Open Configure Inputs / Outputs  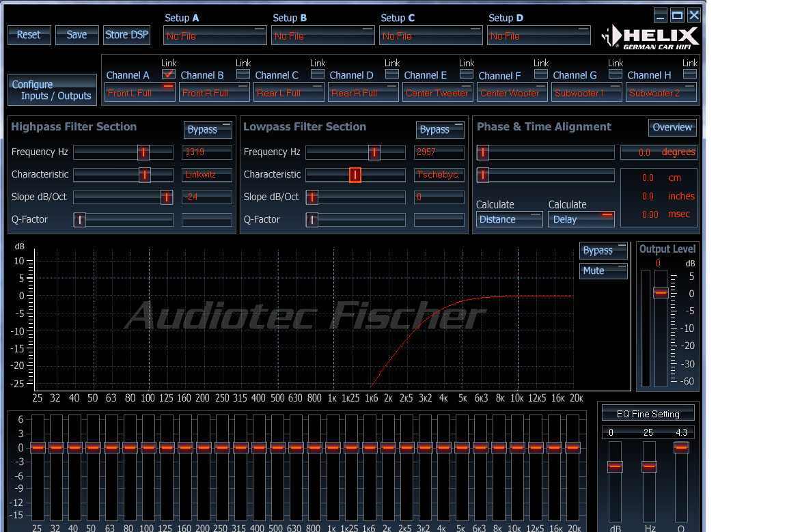click(x=52, y=90)
